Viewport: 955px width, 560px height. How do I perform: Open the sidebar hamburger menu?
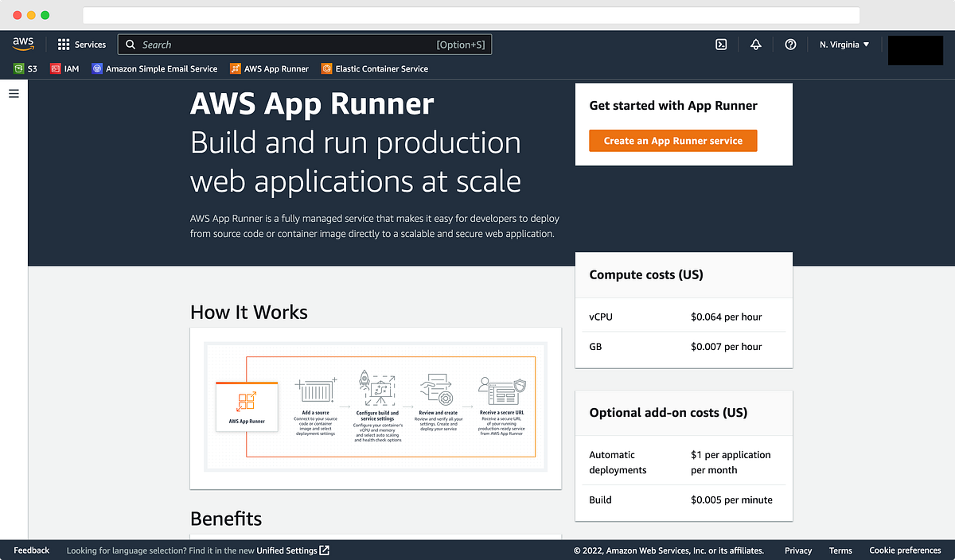point(13,93)
